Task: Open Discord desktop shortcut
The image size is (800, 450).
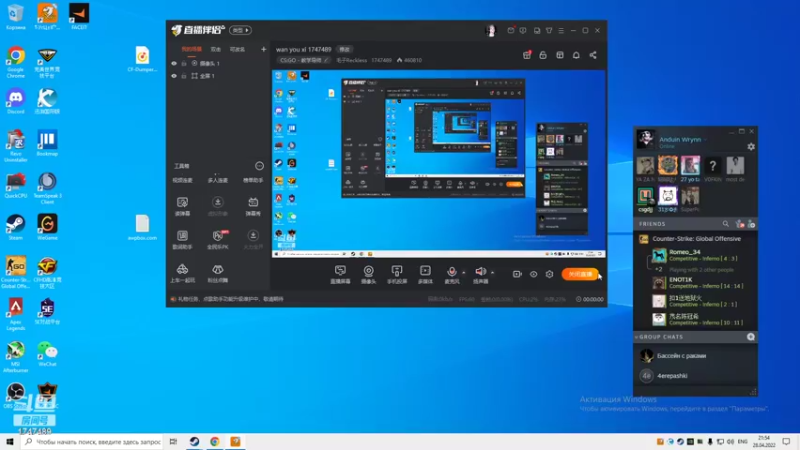Action: (16, 101)
